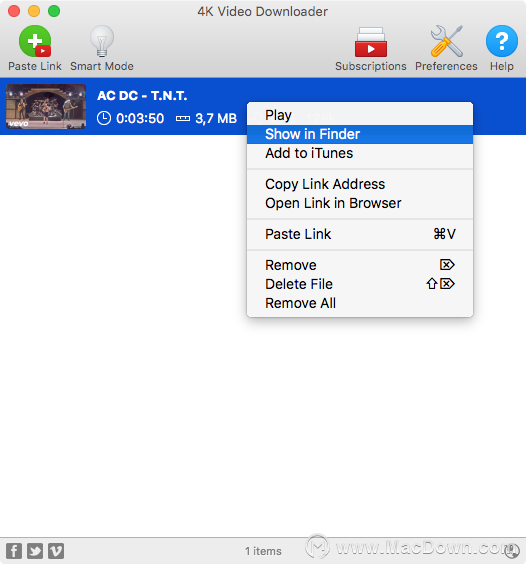Choose Show in Finder menu entry
The height and width of the screenshot is (564, 526).
[360, 134]
